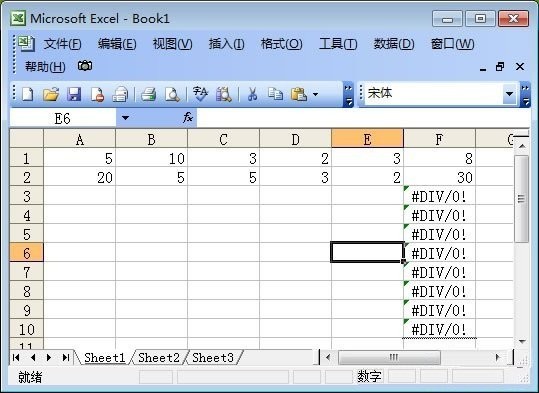Expand the Name Box dropdown arrow
This screenshot has height=393, width=539.
click(x=125, y=118)
